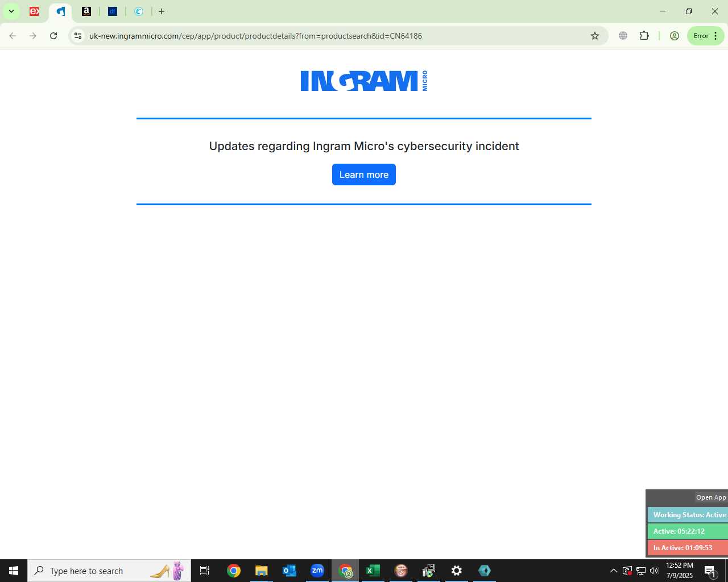The height and width of the screenshot is (582, 728).
Task: Open Outlook from taskbar
Action: [x=289, y=571]
